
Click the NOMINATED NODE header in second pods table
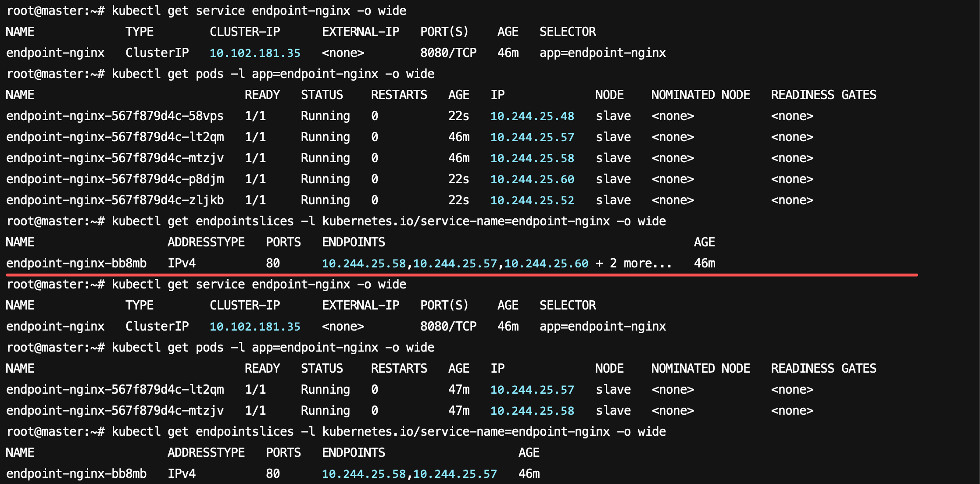pyautogui.click(x=701, y=369)
